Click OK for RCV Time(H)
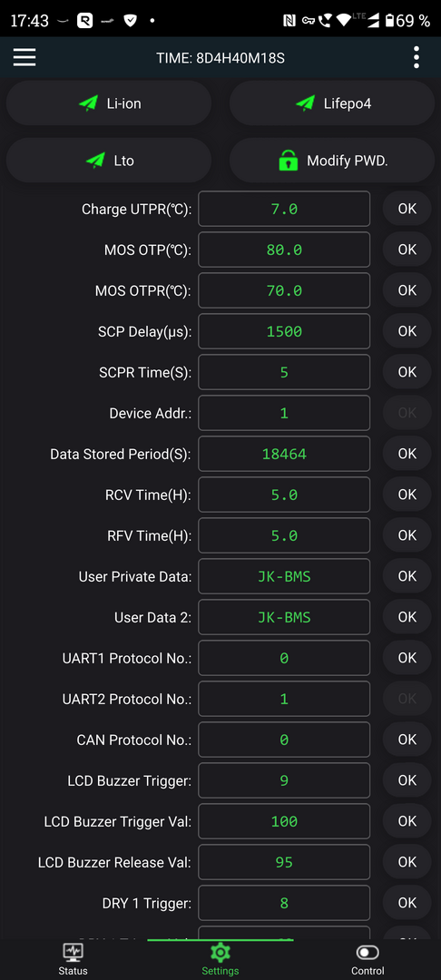441x980 pixels. (x=407, y=495)
